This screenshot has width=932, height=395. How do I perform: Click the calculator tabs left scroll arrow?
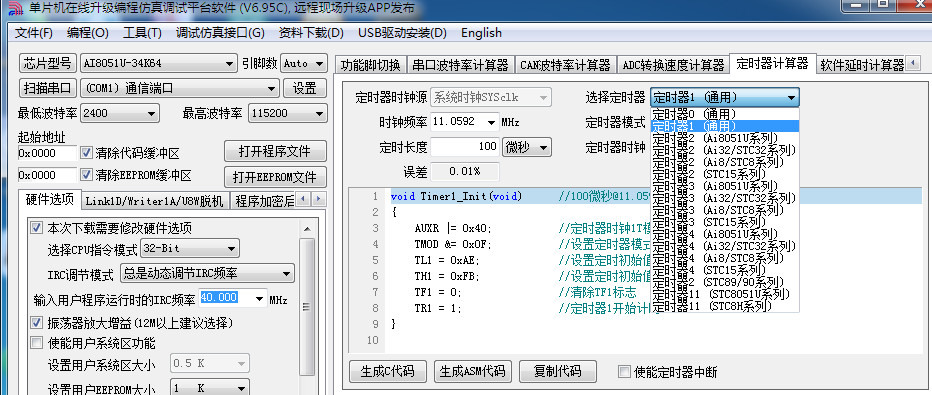(912, 64)
